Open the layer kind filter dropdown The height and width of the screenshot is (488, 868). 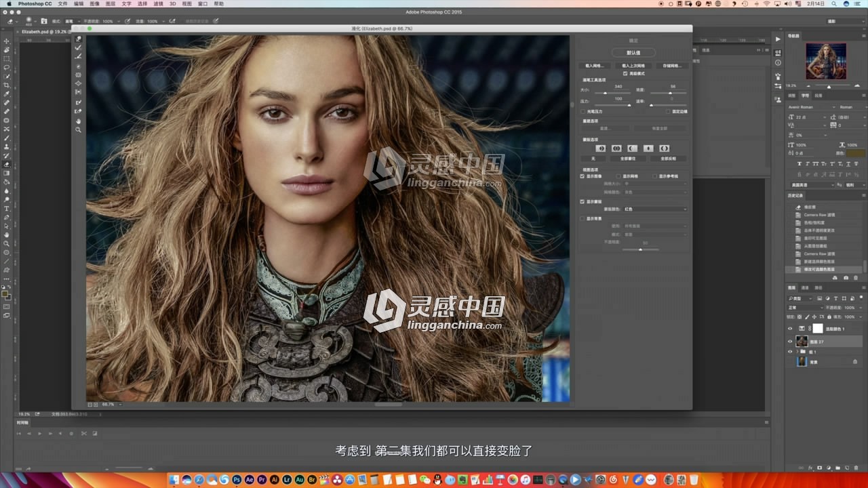click(x=801, y=298)
